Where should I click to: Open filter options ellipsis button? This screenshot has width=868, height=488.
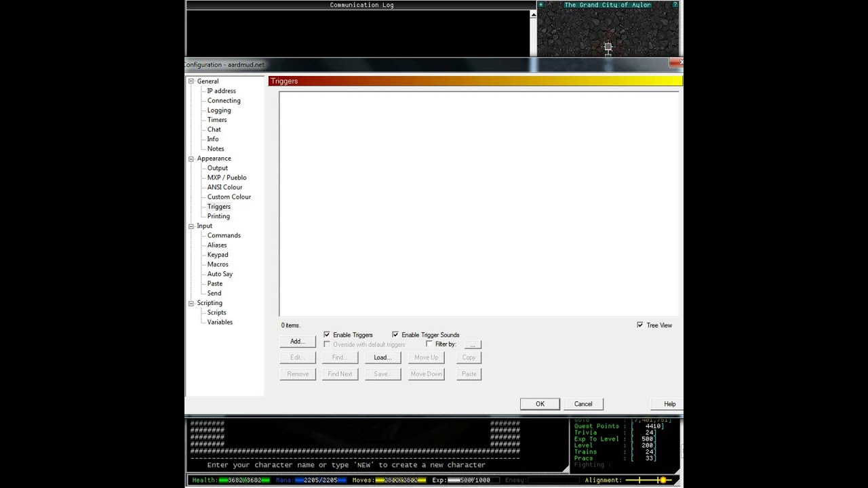click(473, 345)
